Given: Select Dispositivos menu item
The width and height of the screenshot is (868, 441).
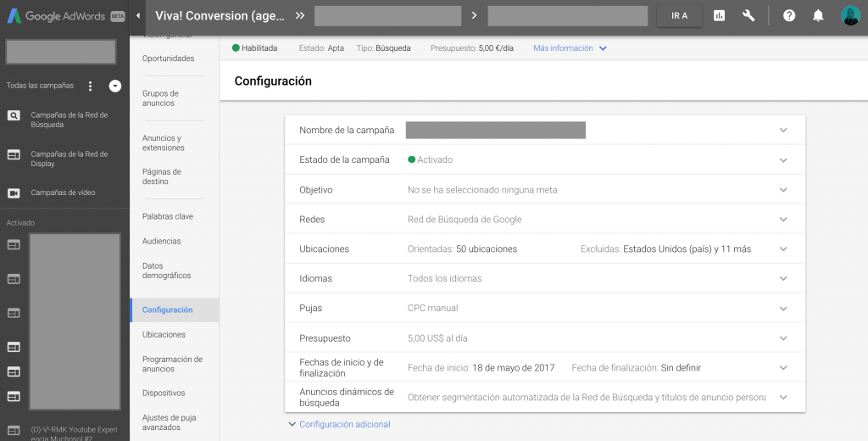Looking at the screenshot, I should coord(164,393).
